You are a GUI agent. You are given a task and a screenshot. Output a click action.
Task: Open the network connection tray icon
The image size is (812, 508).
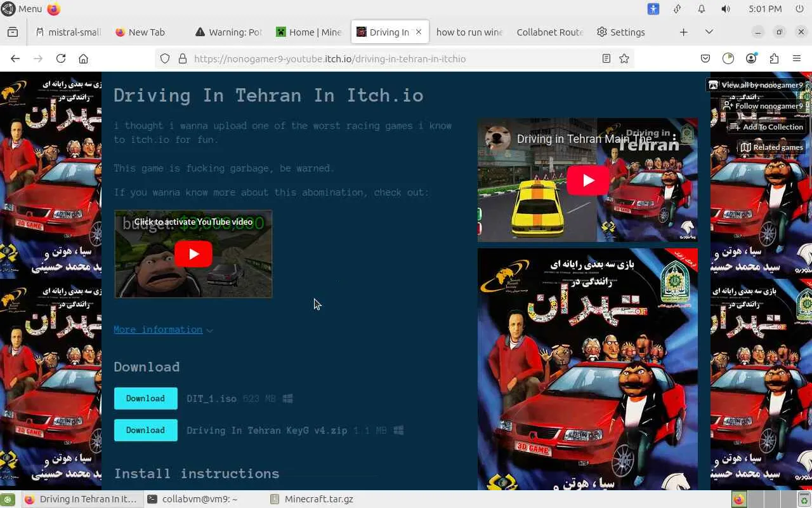click(x=678, y=9)
